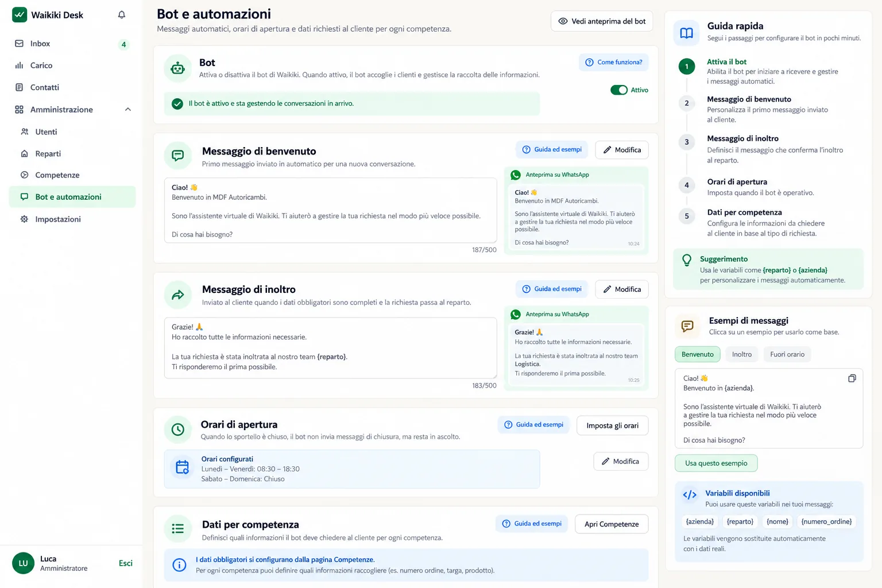The width and height of the screenshot is (882, 588).
Task: Open Contatti page
Action: tap(72, 87)
